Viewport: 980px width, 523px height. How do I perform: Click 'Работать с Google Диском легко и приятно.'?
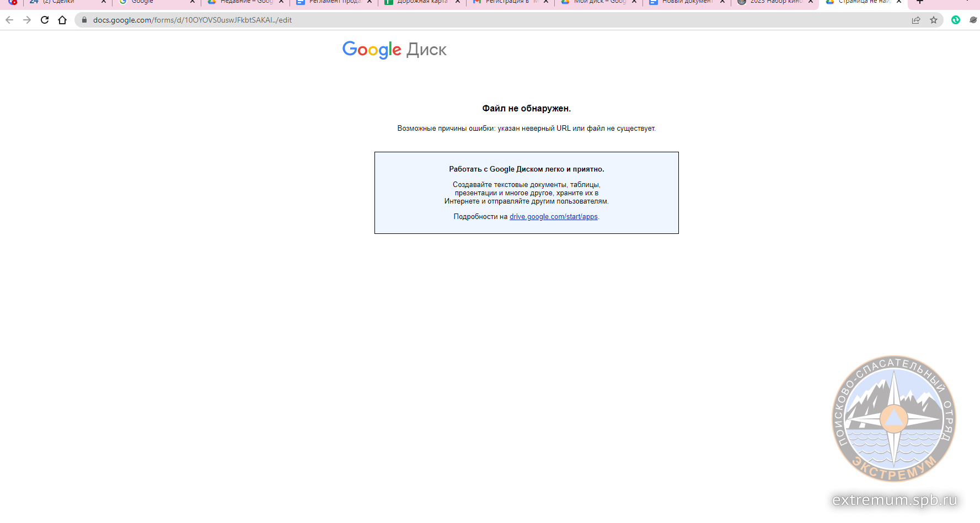tap(527, 169)
